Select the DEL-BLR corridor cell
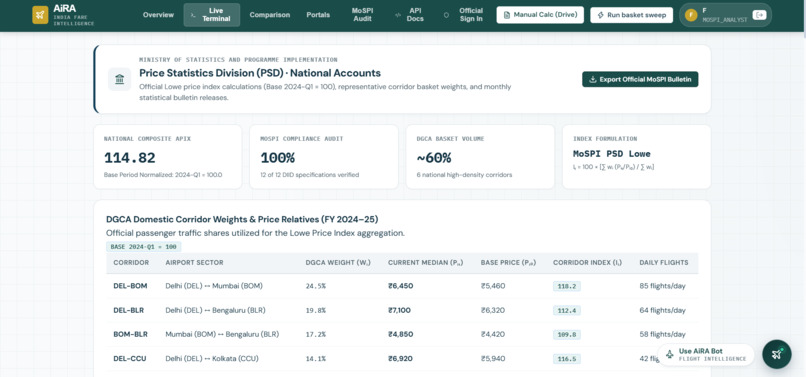Viewport: 806px width, 377px height. click(x=129, y=310)
